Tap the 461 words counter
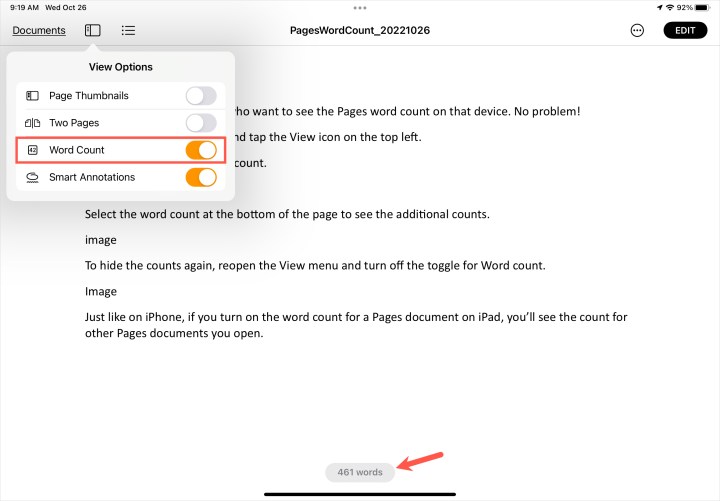 point(360,472)
